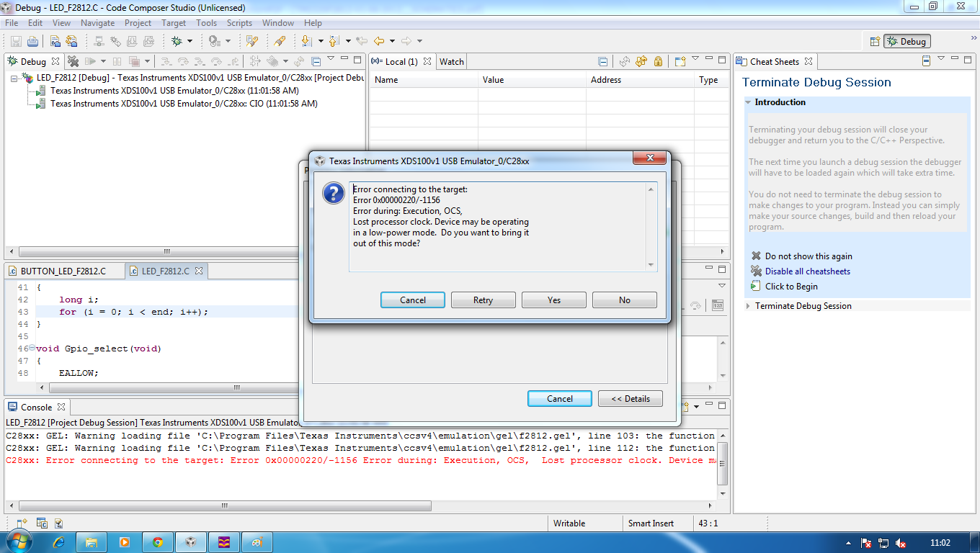Screen dimensions: 980x553
Task: Click the Save icon in the main toolbar
Action: 14,41
